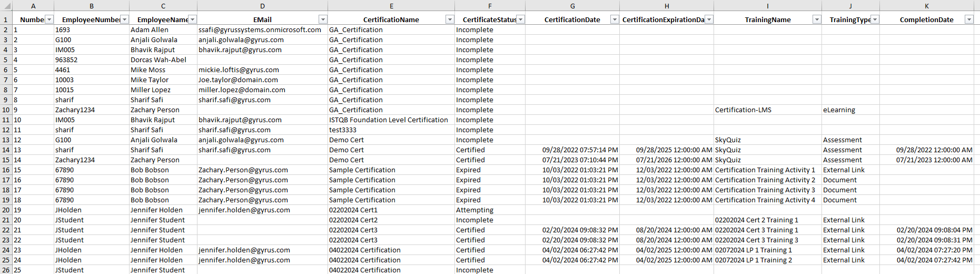Open the TrainingName filter dropdown
Image resolution: width=980 pixels, height=274 pixels.
click(817, 19)
